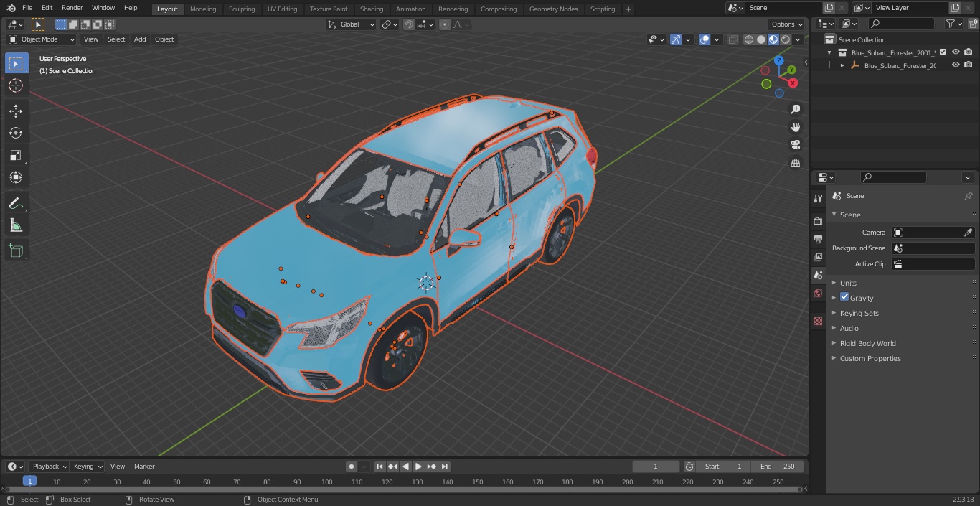
Task: Open Output properties tab
Action: [818, 239]
